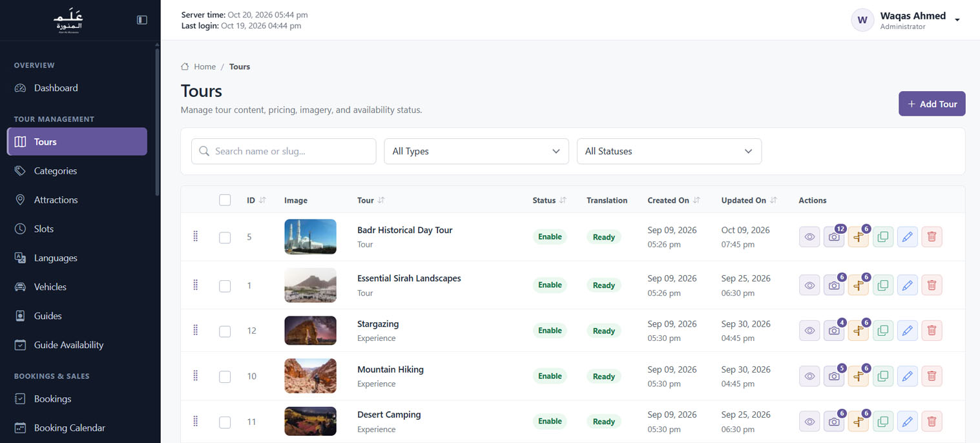Click the Ready translation badge for Mountain Hiking
Screen dimensions: 980x443
tap(604, 376)
